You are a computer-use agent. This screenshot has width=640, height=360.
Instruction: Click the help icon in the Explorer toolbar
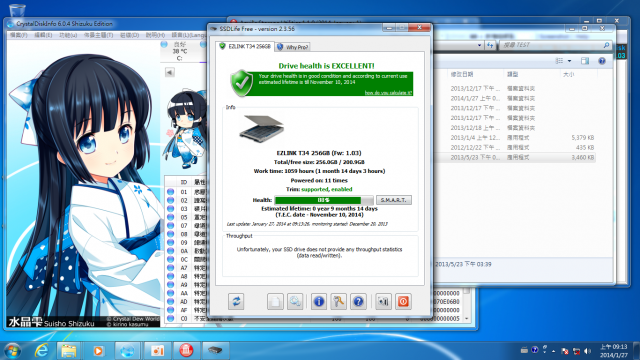pyautogui.click(x=602, y=61)
